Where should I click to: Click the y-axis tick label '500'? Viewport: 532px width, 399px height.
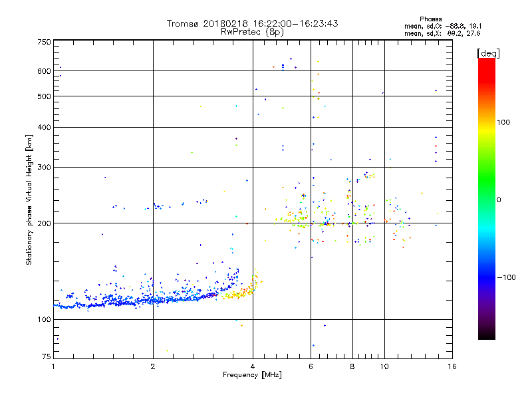point(44,96)
